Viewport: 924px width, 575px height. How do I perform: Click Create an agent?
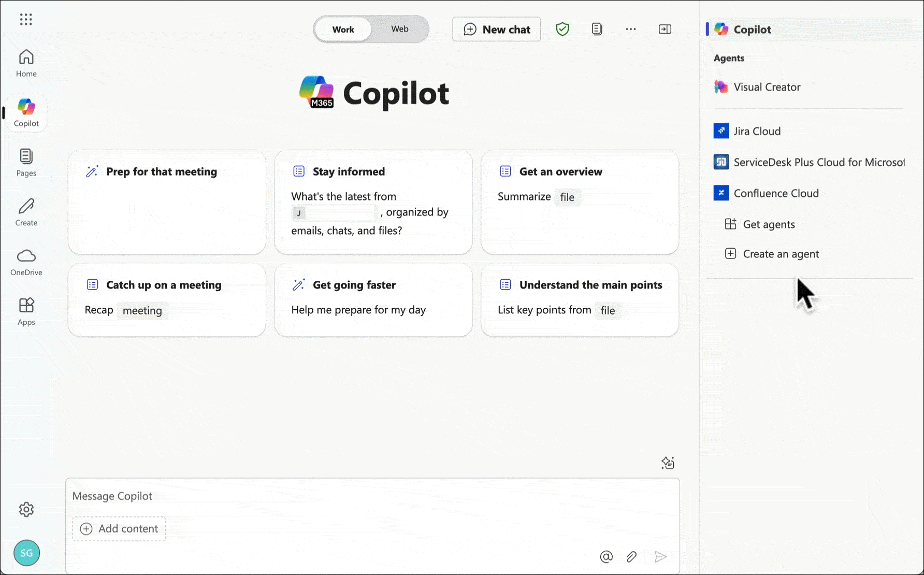pyautogui.click(x=772, y=254)
